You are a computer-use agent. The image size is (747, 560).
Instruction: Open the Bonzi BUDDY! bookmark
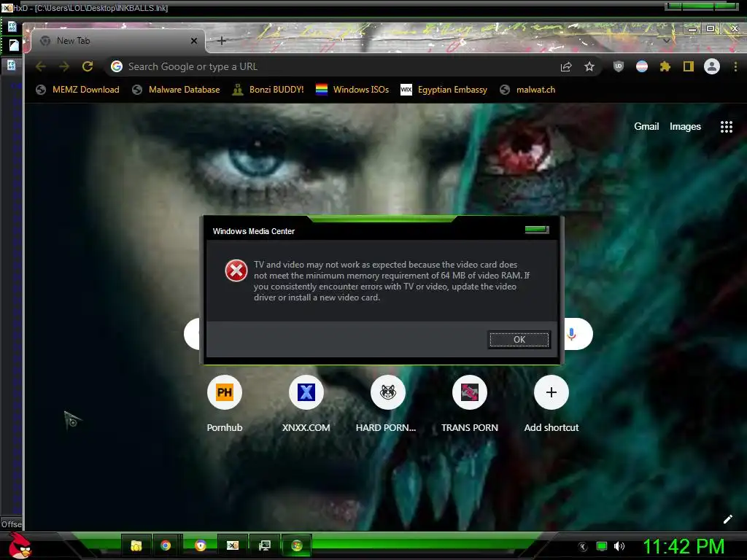tap(268, 90)
